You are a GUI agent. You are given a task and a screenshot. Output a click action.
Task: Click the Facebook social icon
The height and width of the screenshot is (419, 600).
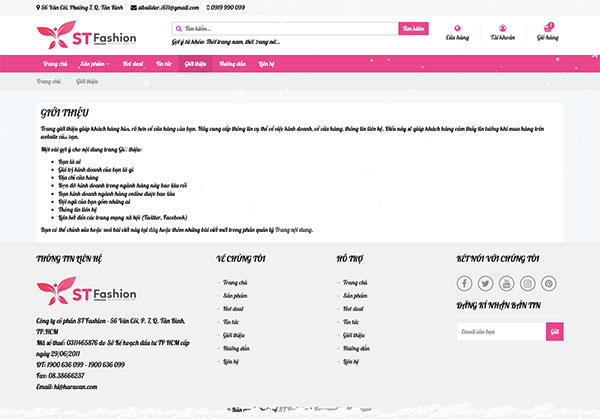point(464,284)
